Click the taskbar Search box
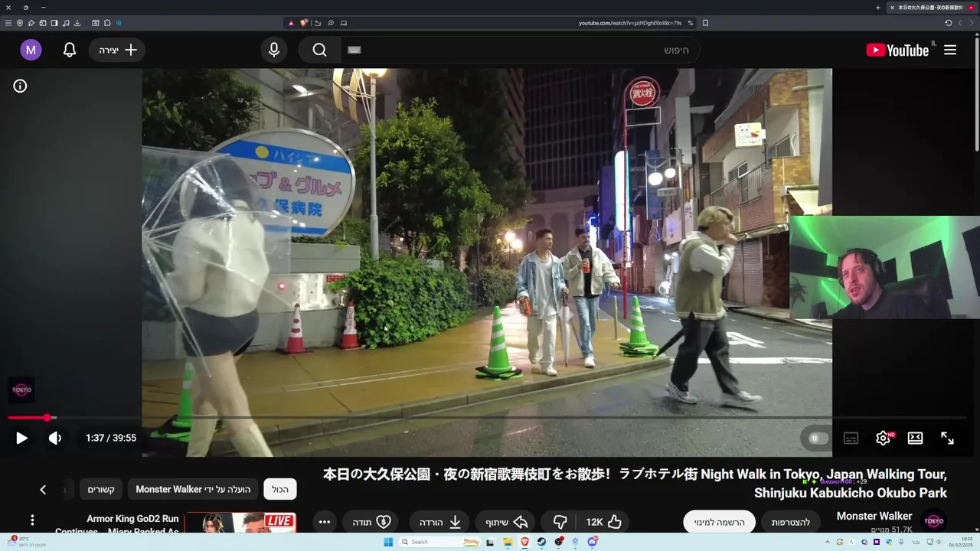980x551 pixels. pos(439,543)
